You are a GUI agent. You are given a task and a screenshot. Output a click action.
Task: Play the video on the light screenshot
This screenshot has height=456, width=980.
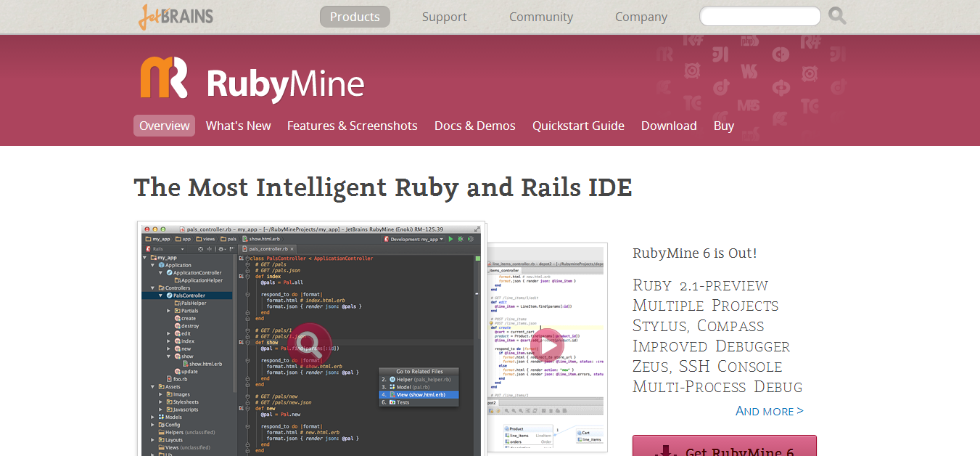(x=548, y=346)
